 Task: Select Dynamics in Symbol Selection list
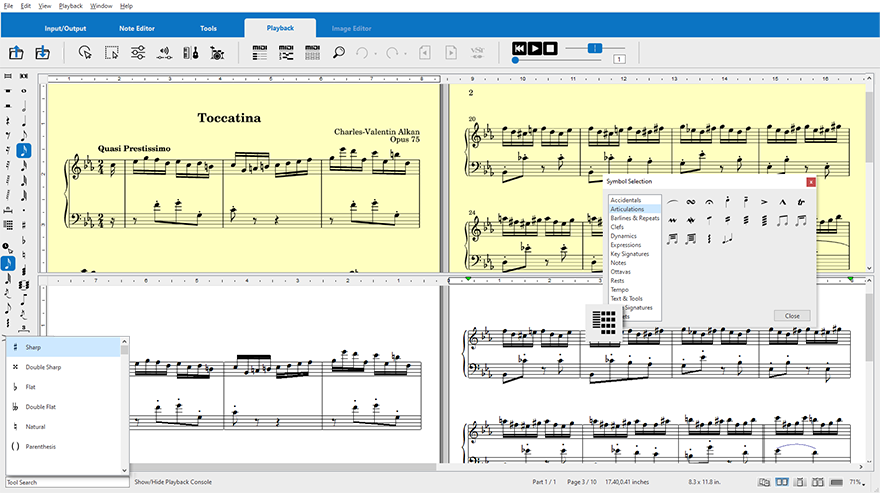tap(623, 236)
